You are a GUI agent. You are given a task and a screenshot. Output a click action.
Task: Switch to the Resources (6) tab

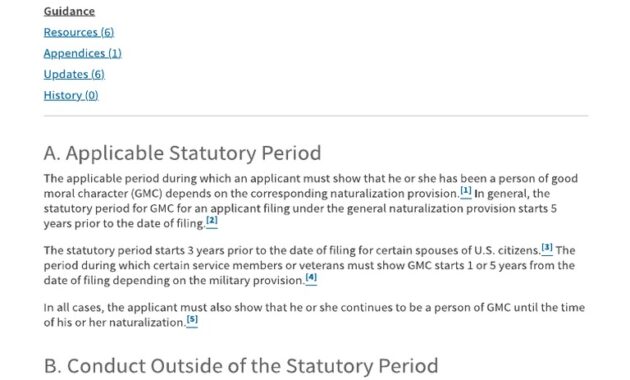[x=79, y=32]
